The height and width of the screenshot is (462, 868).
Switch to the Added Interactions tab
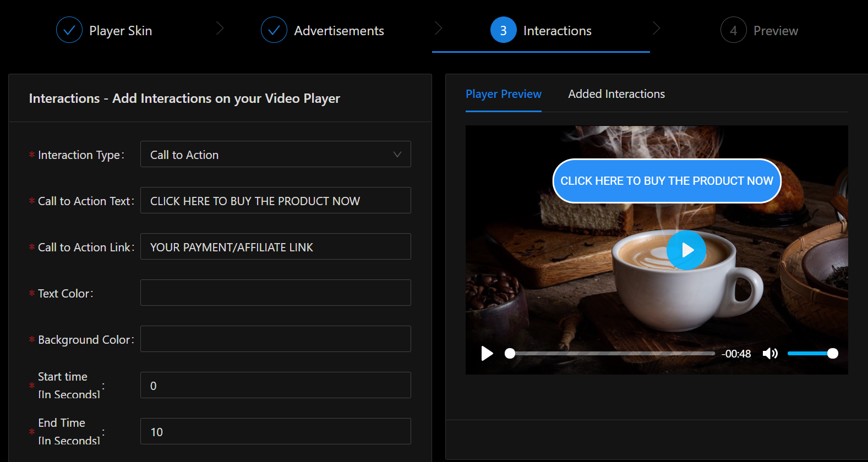point(616,94)
